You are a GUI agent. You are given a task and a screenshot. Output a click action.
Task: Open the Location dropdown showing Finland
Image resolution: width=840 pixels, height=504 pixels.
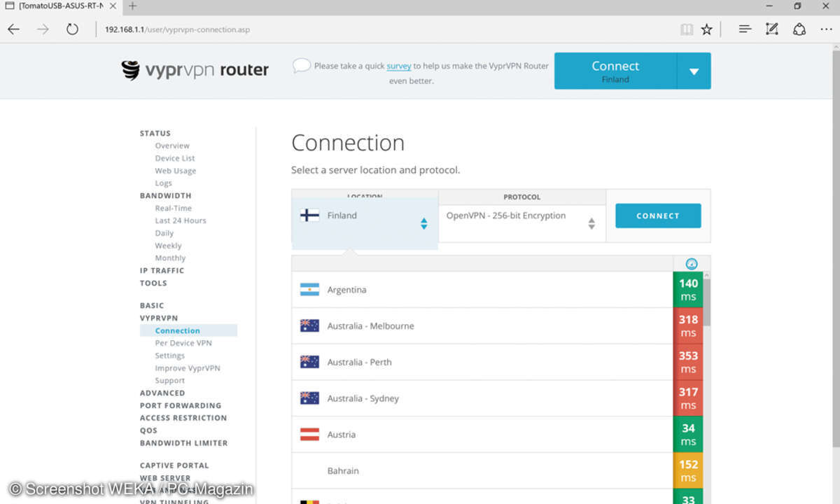(365, 223)
